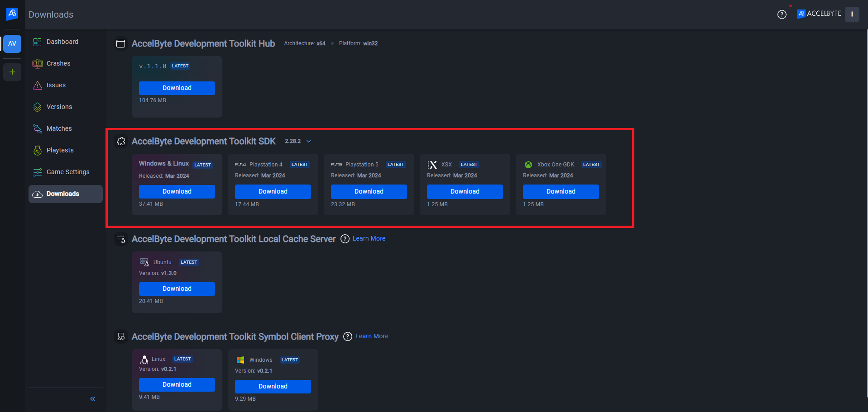Click the Symbol Client Proxy icon

click(121, 337)
